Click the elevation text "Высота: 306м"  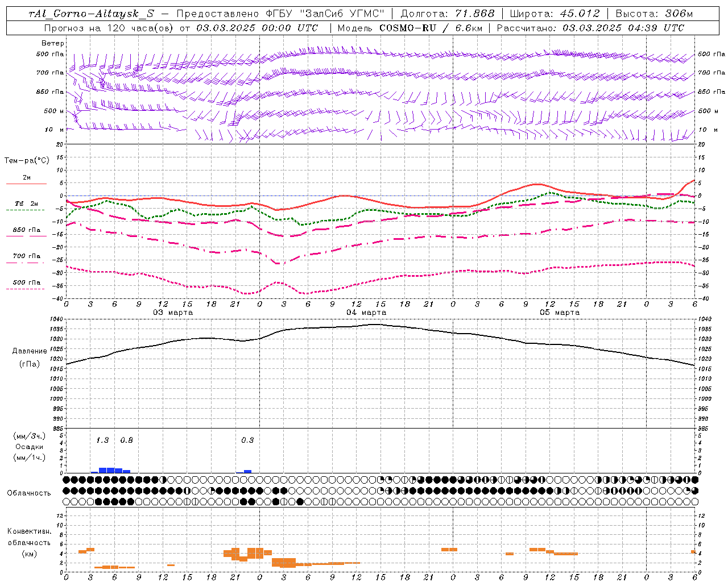pos(654,14)
